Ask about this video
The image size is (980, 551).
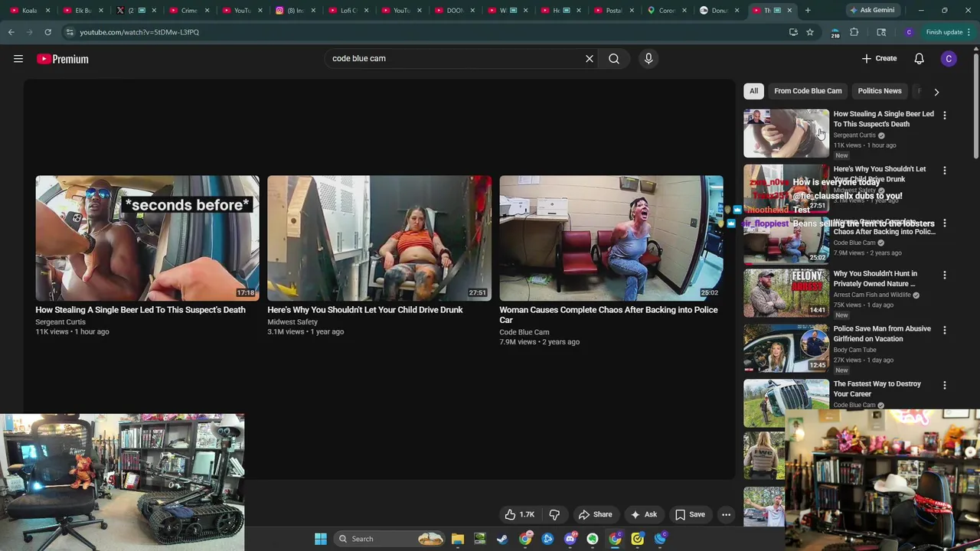click(643, 514)
